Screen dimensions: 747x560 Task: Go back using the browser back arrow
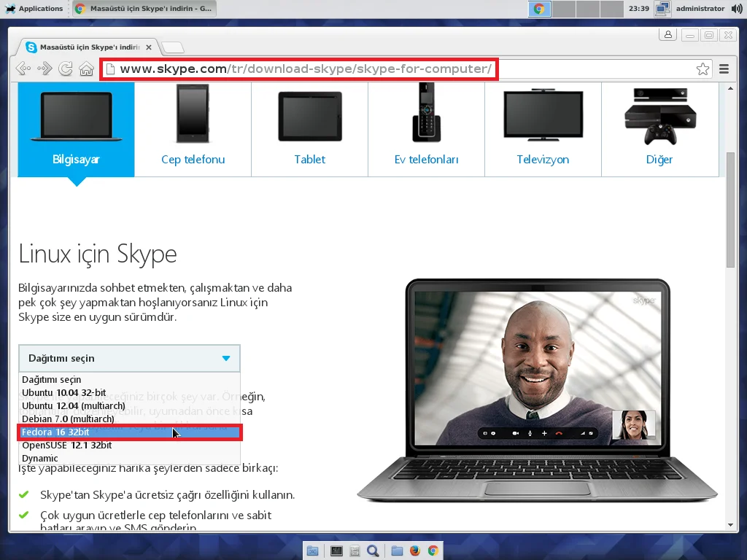(x=23, y=69)
